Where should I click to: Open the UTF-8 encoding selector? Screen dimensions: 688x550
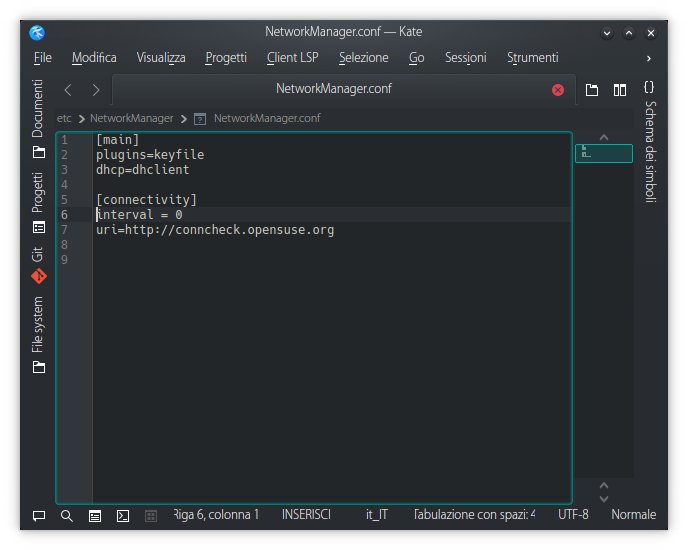[x=573, y=514]
